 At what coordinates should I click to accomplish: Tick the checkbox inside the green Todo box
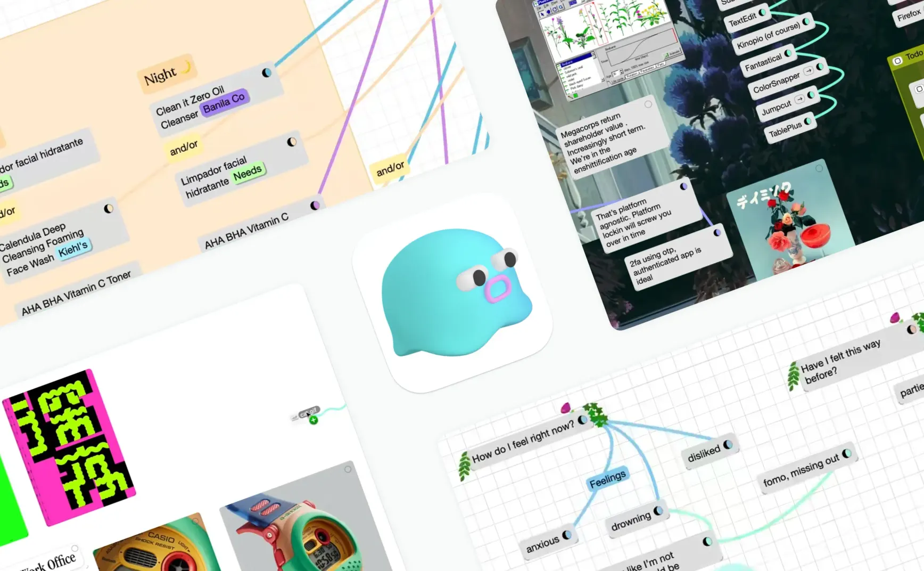pyautogui.click(x=919, y=89)
